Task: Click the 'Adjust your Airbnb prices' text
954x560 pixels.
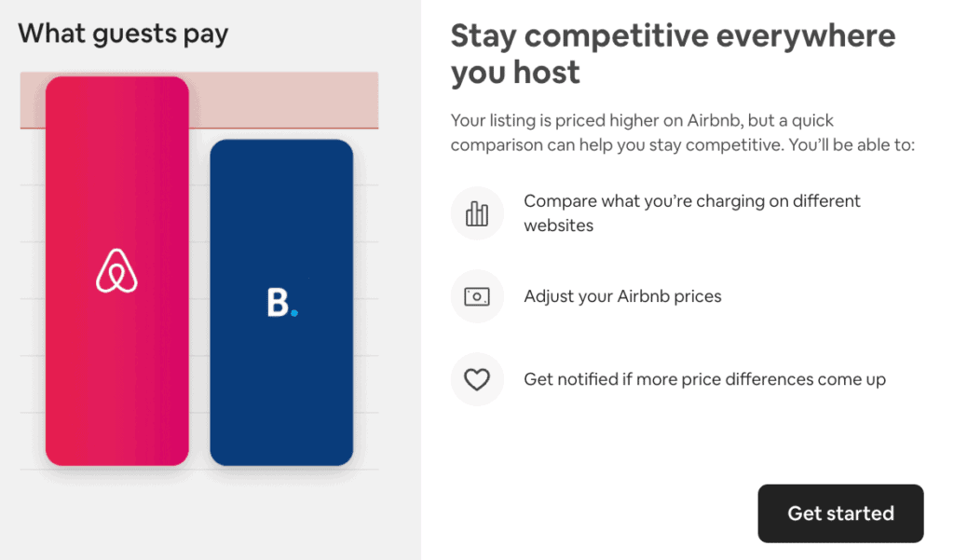Action: pos(622,296)
